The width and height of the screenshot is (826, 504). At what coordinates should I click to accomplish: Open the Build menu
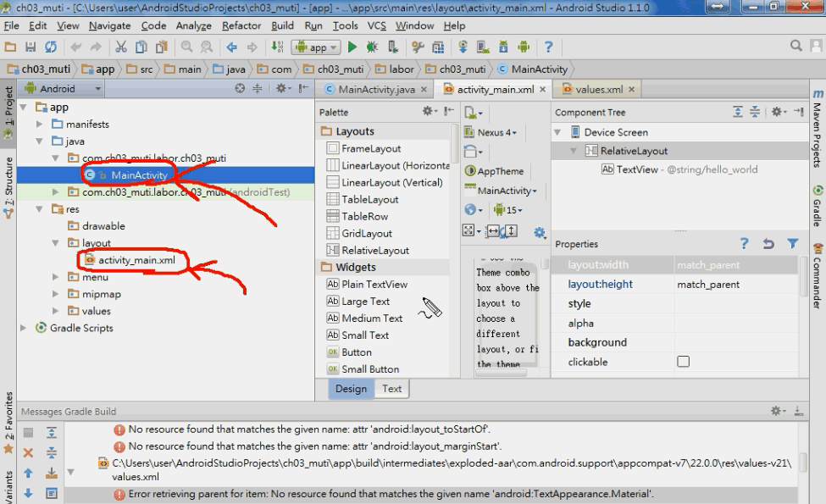coord(282,25)
